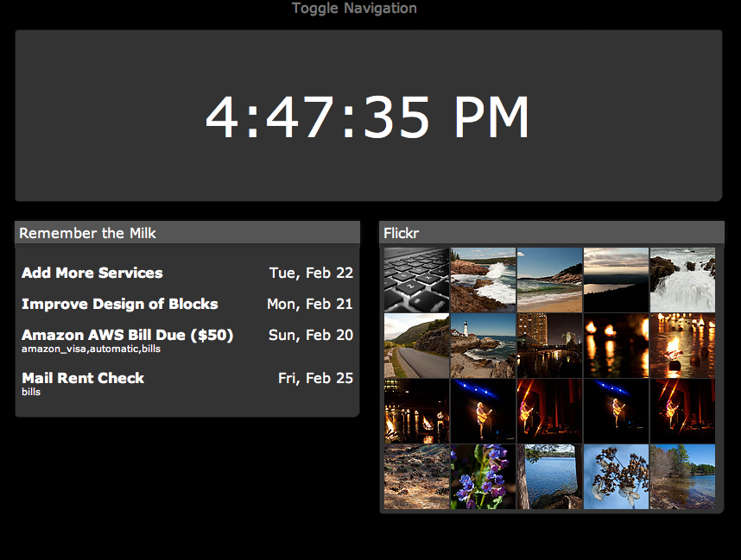Open the night bonfires reflecting on river thumbnail
This screenshot has width=741, height=560.
[416, 412]
